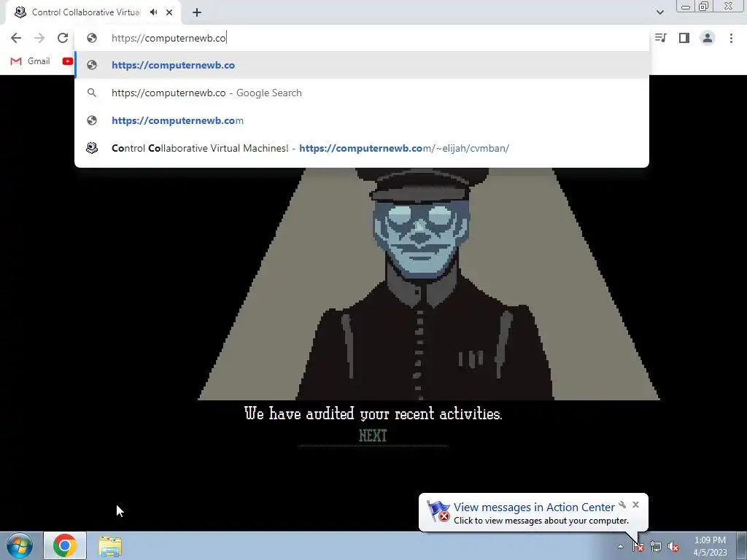
Task: Click the NEXT link on page
Action: (373, 436)
